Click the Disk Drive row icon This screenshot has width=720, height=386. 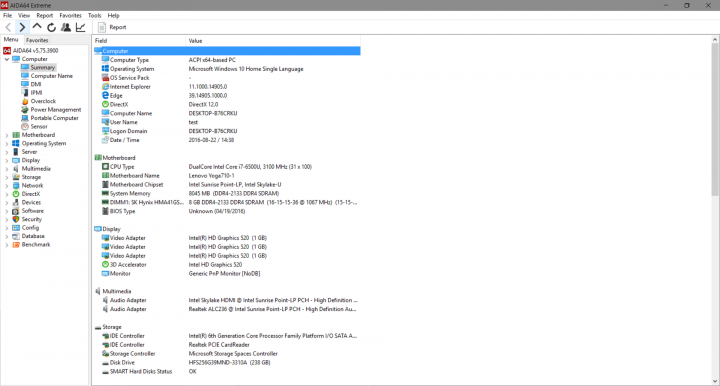coord(105,363)
